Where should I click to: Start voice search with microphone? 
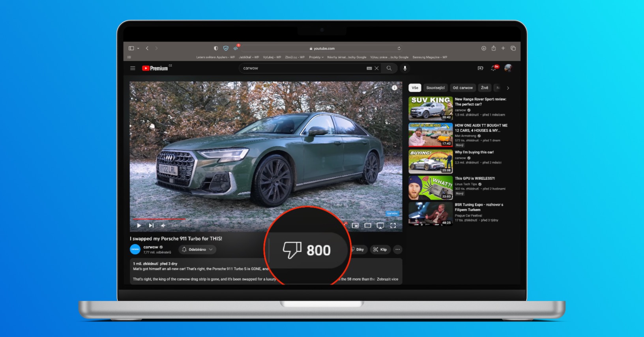coord(405,68)
